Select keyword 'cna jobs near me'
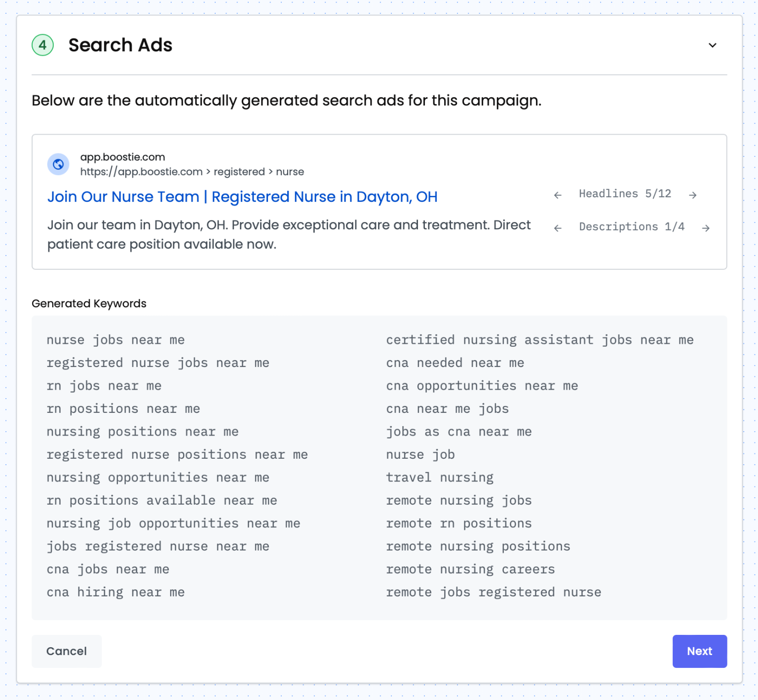758x700 pixels. (x=108, y=569)
